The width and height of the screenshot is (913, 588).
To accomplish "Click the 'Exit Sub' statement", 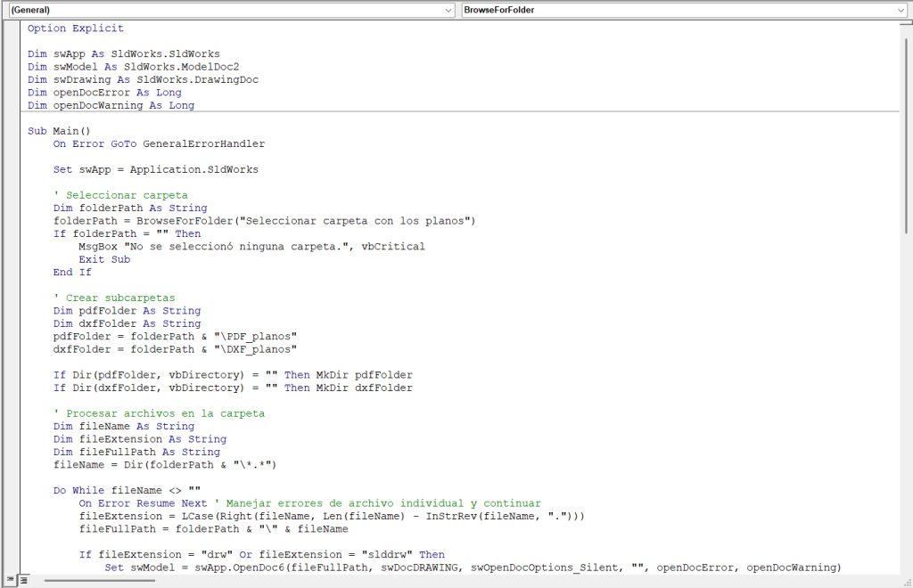I will (x=104, y=259).
